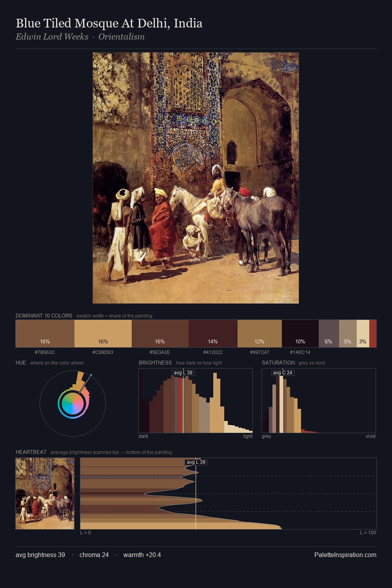The height and width of the screenshot is (588, 392).
Task: Click the hue color wheel
Action: coord(73,403)
